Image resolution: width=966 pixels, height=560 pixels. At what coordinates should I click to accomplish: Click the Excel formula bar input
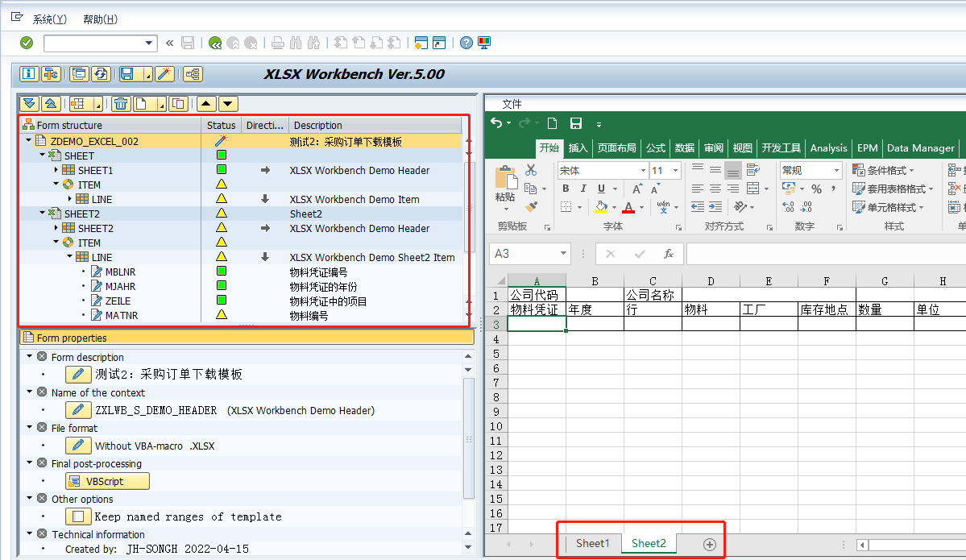click(x=826, y=254)
